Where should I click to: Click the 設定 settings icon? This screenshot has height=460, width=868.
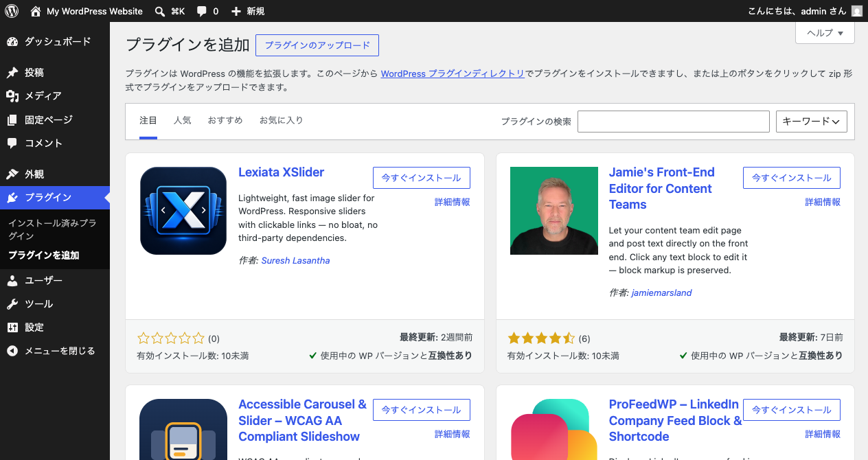pos(12,327)
